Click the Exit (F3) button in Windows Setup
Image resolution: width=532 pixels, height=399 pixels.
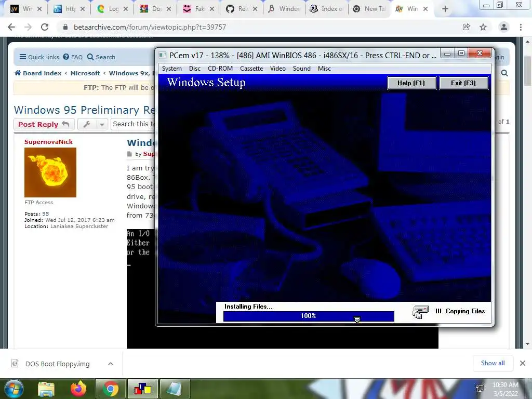(463, 83)
